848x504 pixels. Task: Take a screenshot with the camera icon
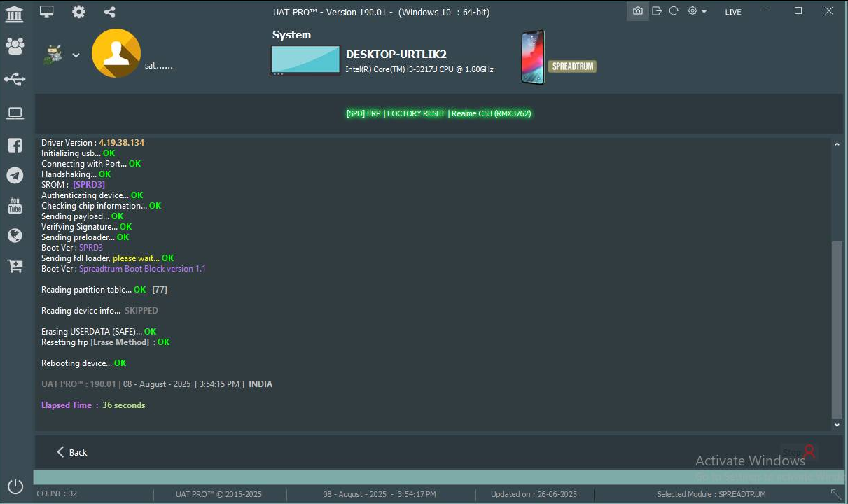point(637,11)
